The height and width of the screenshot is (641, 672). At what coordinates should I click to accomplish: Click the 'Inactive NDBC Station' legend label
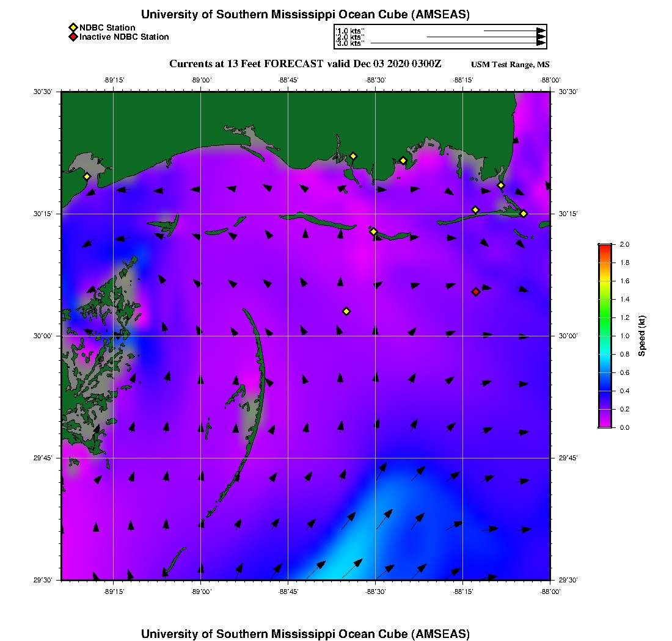(x=124, y=37)
